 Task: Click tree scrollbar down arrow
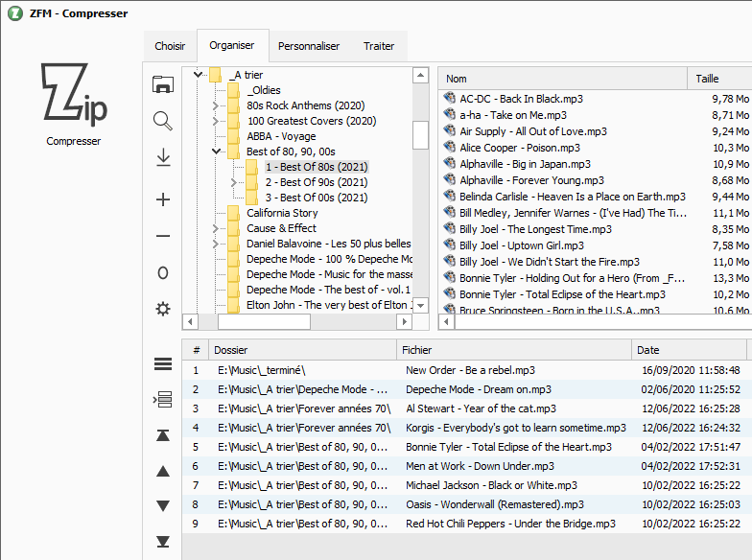(x=420, y=305)
